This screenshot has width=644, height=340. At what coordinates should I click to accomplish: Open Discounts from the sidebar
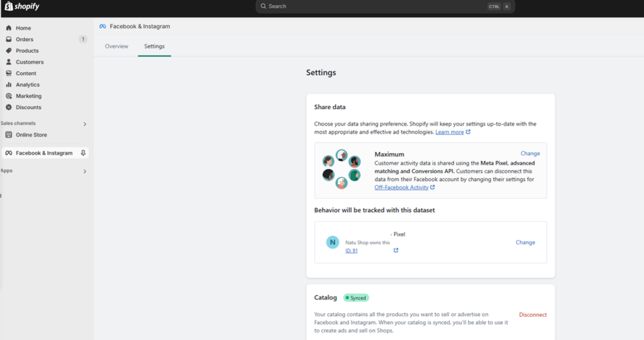(x=28, y=107)
